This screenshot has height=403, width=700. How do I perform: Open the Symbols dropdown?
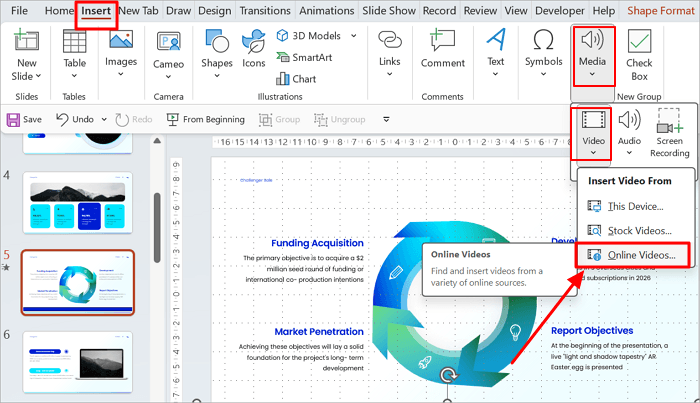tap(544, 52)
